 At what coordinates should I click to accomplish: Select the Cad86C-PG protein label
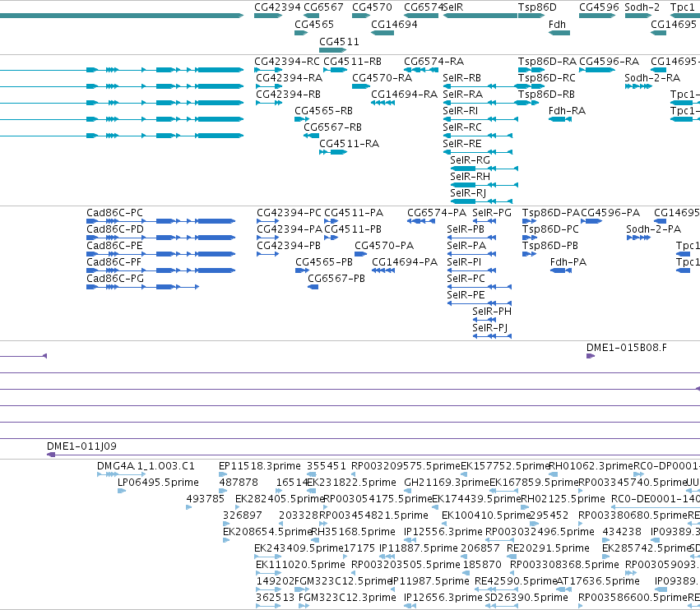(115, 279)
